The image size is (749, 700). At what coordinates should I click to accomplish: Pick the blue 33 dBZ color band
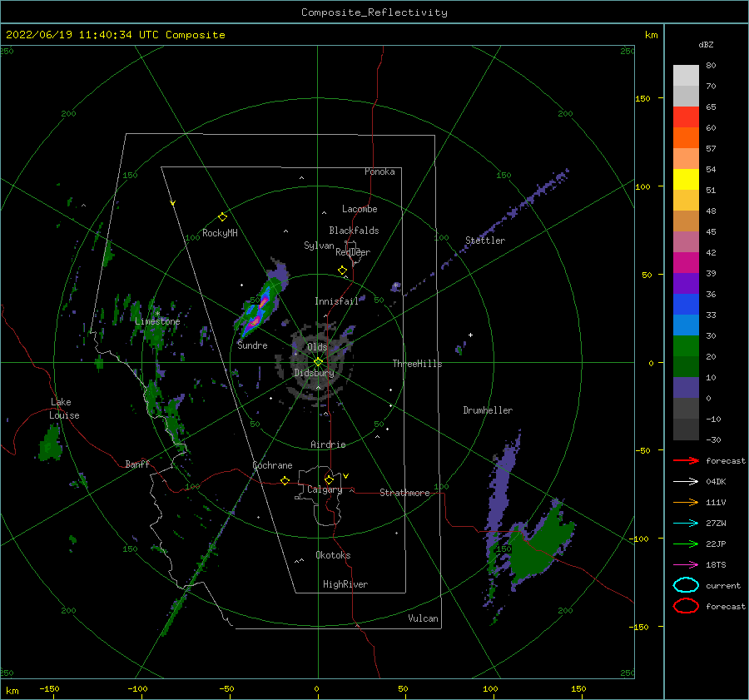coord(686,305)
